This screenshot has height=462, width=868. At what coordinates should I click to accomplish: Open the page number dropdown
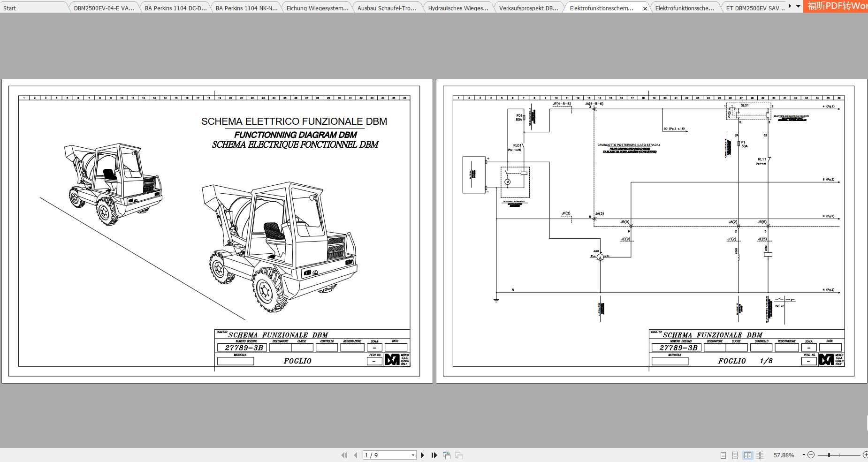coord(413,455)
